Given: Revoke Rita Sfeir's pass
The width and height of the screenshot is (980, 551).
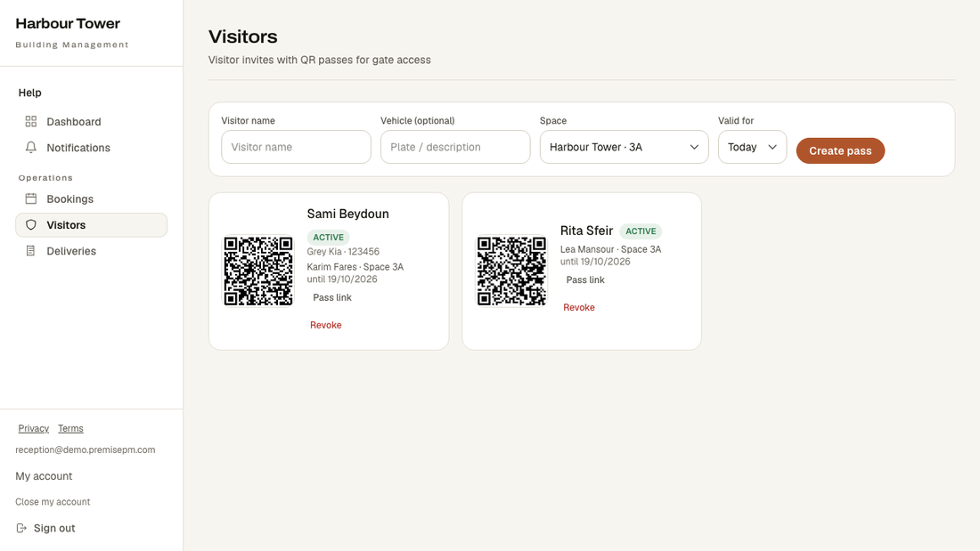Looking at the screenshot, I should 579,307.
